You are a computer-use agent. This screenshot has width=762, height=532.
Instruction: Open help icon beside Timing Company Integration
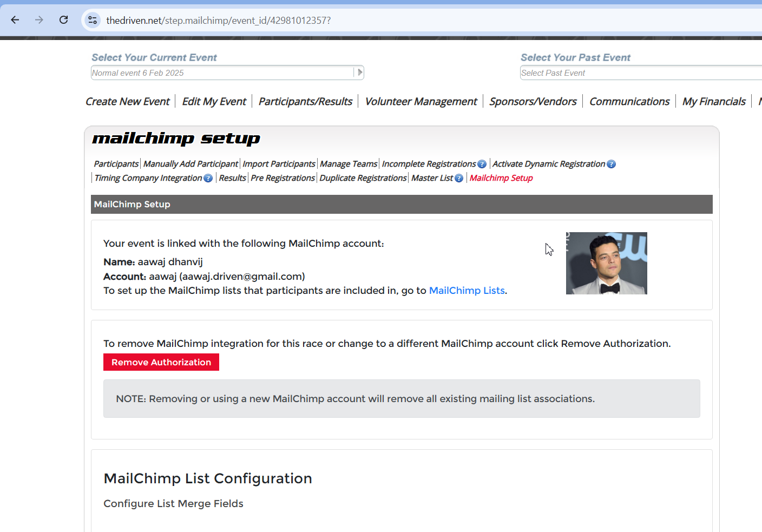(208, 178)
